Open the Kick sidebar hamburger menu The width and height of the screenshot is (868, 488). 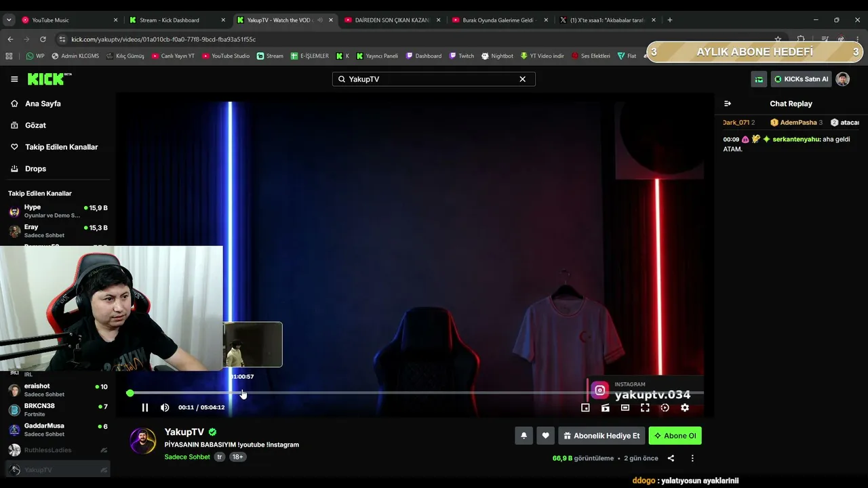14,79
